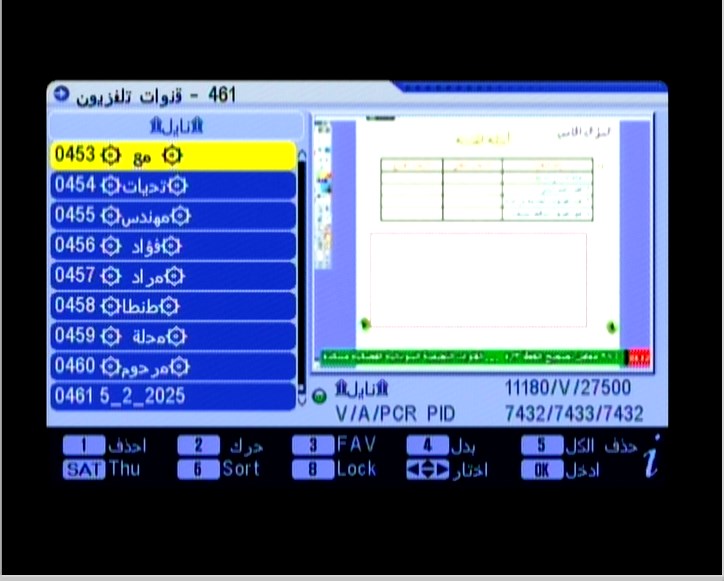Select highlighted channel 0453
The width and height of the screenshot is (724, 581).
172,155
